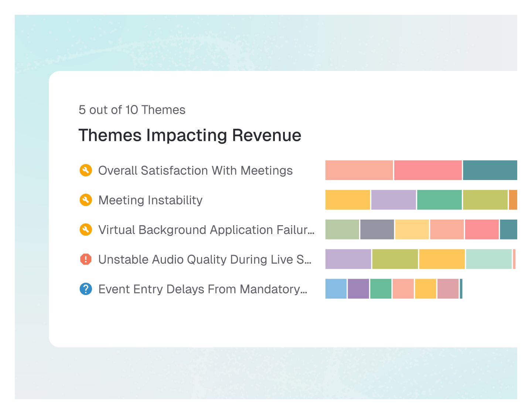Select gray segment in Virtual Background bar
The width and height of the screenshot is (532, 414).
pyautogui.click(x=377, y=229)
